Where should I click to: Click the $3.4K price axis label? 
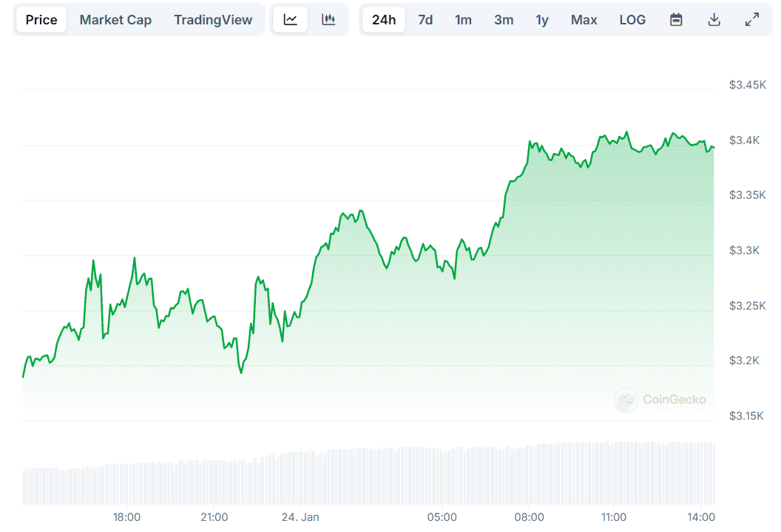tap(744, 140)
